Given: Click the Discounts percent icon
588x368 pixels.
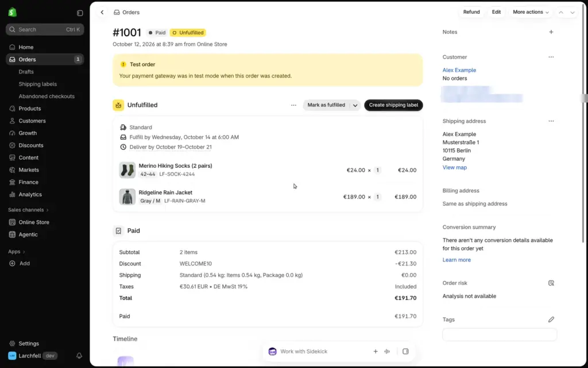Looking at the screenshot, I should coord(13,145).
